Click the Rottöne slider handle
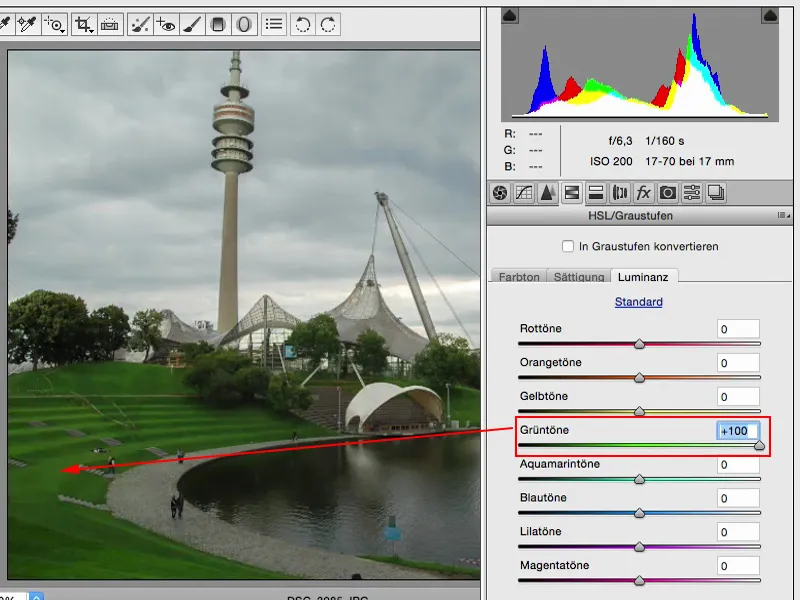The height and width of the screenshot is (600, 800). point(639,344)
